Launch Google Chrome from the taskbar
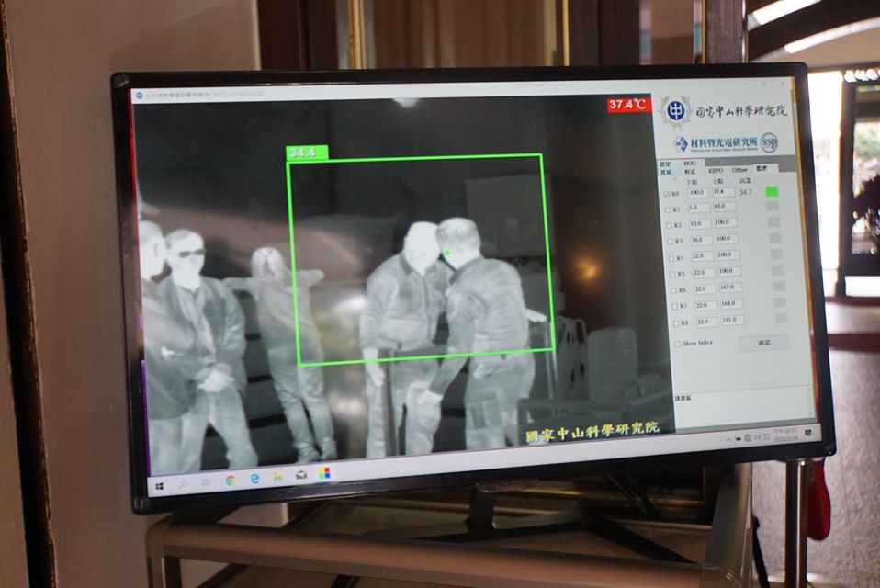This screenshot has height=588, width=880. [x=230, y=480]
